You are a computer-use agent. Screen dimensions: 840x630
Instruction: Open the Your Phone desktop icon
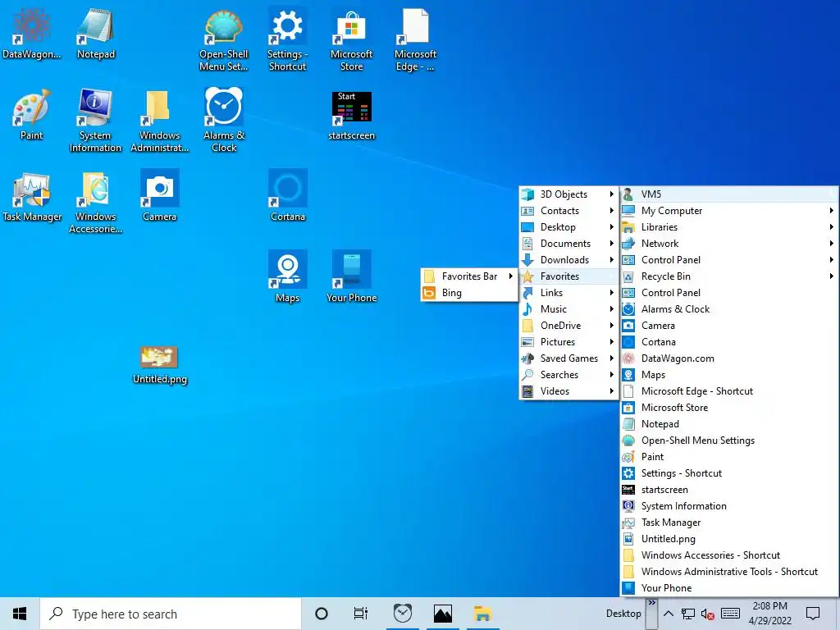pos(351,277)
